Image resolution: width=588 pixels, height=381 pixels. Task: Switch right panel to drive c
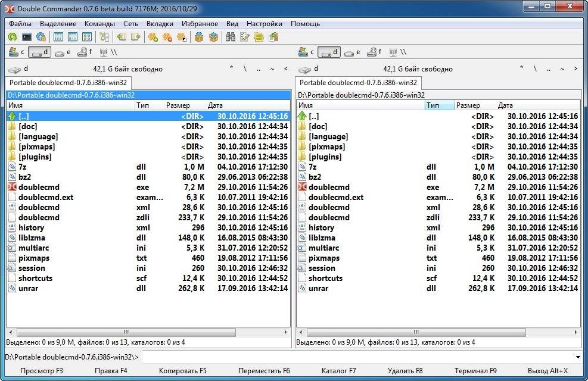(306, 52)
